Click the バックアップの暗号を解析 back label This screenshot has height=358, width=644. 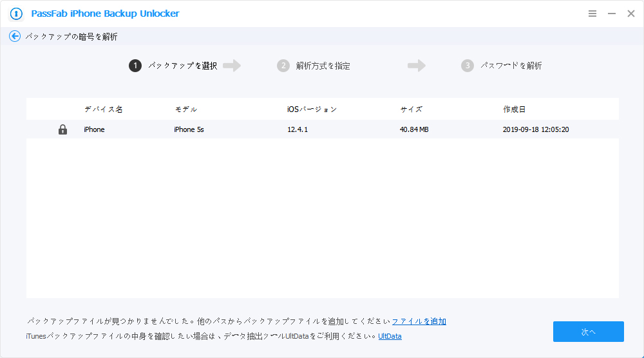(71, 37)
